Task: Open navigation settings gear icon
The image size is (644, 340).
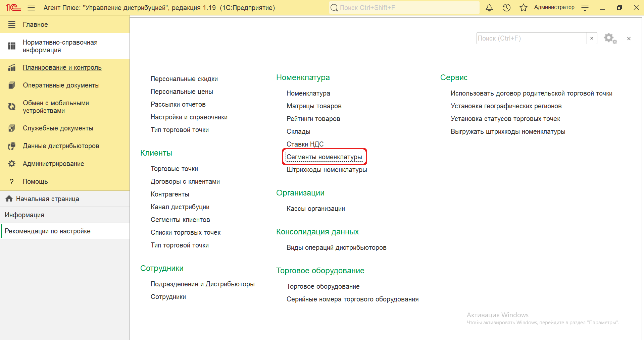Action: (610, 38)
